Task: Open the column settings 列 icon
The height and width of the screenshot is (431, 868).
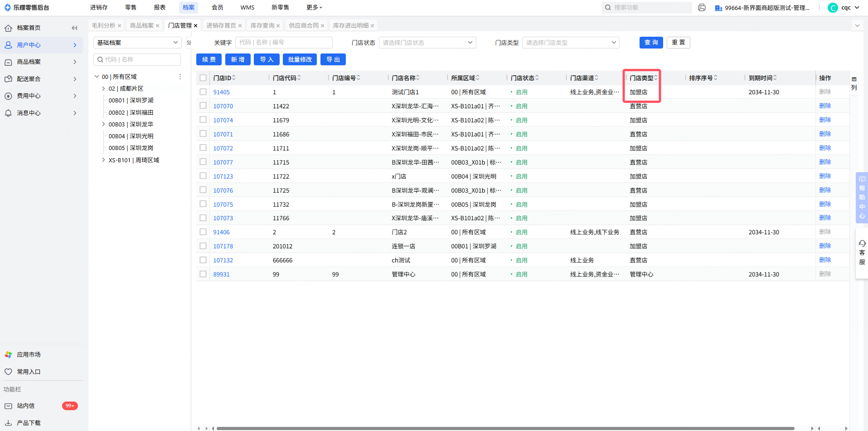Action: tap(854, 83)
